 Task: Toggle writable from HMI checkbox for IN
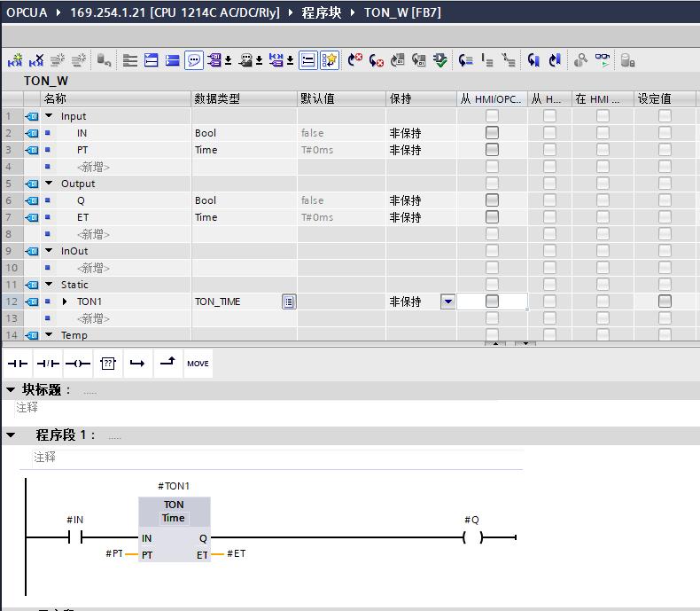549,133
